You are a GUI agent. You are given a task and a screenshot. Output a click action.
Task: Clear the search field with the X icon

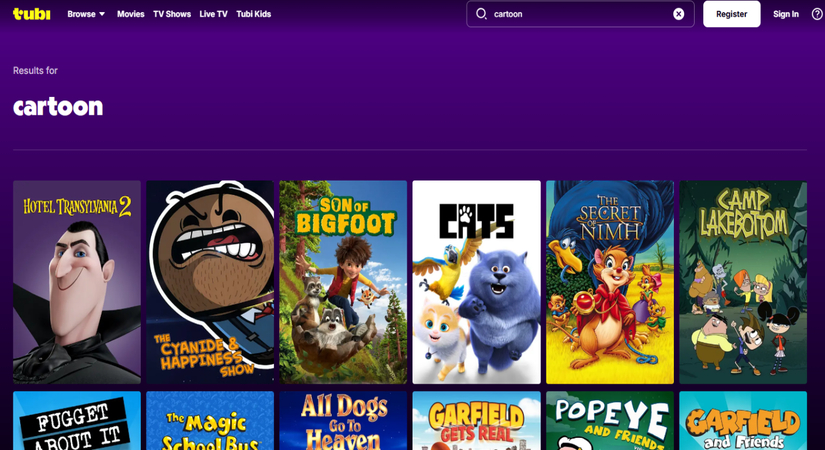679,14
